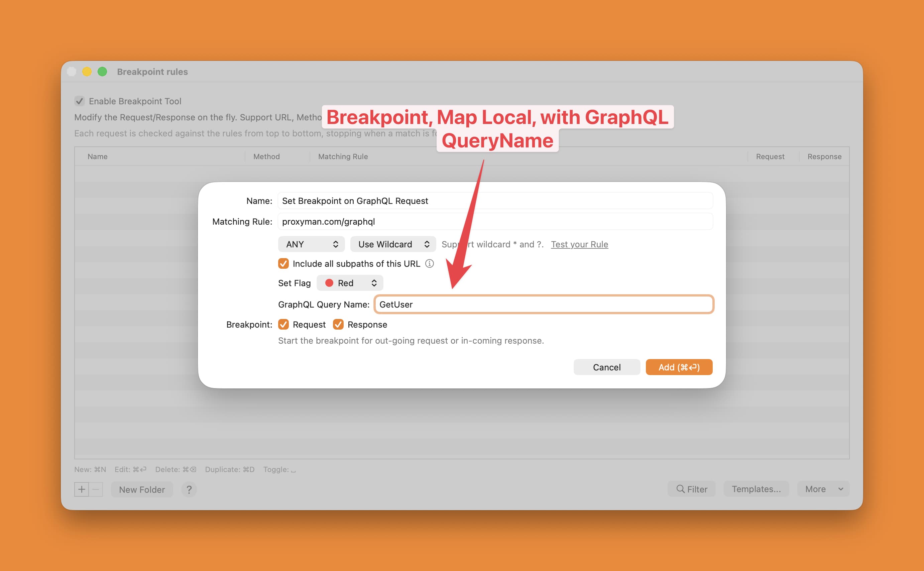Uncheck the Request breakpoint checkbox
The height and width of the screenshot is (571, 924).
click(x=283, y=324)
